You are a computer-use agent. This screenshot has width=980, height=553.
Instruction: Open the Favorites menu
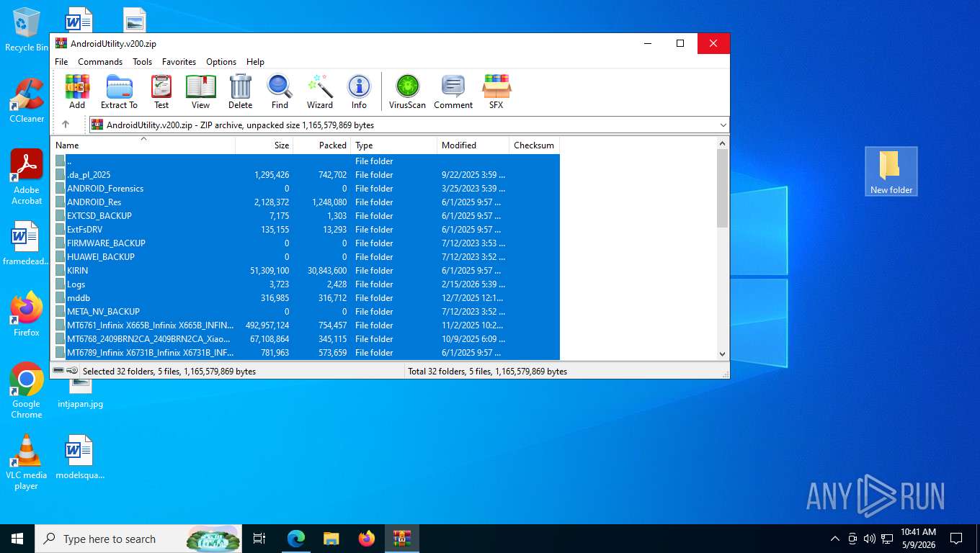tap(179, 62)
